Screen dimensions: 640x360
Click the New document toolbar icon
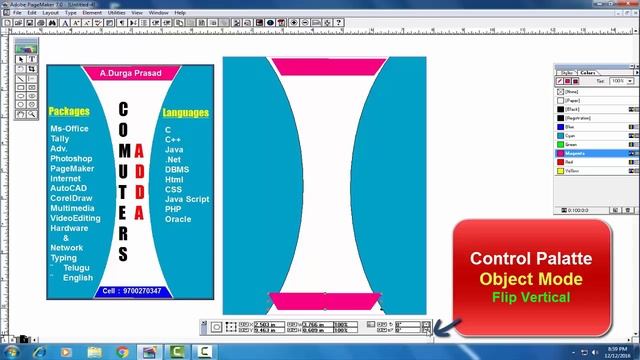pos(8,23)
